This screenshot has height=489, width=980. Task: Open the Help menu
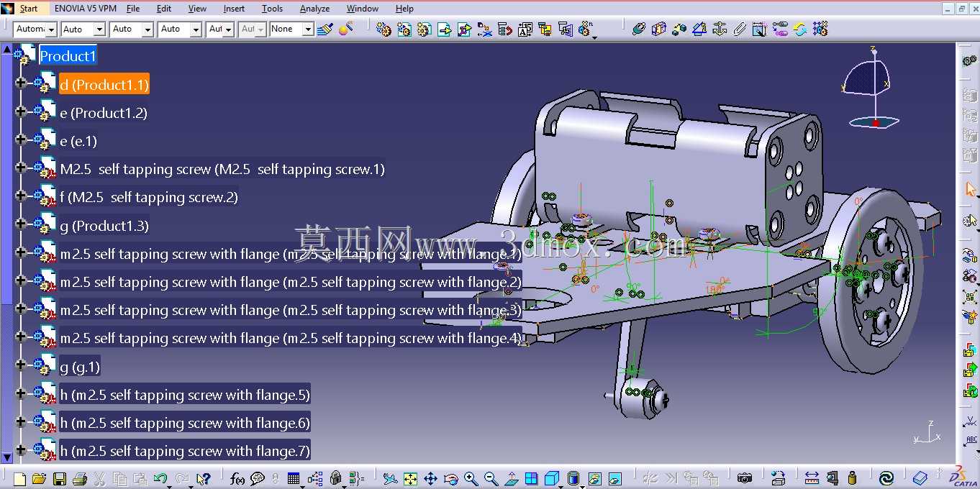[404, 9]
